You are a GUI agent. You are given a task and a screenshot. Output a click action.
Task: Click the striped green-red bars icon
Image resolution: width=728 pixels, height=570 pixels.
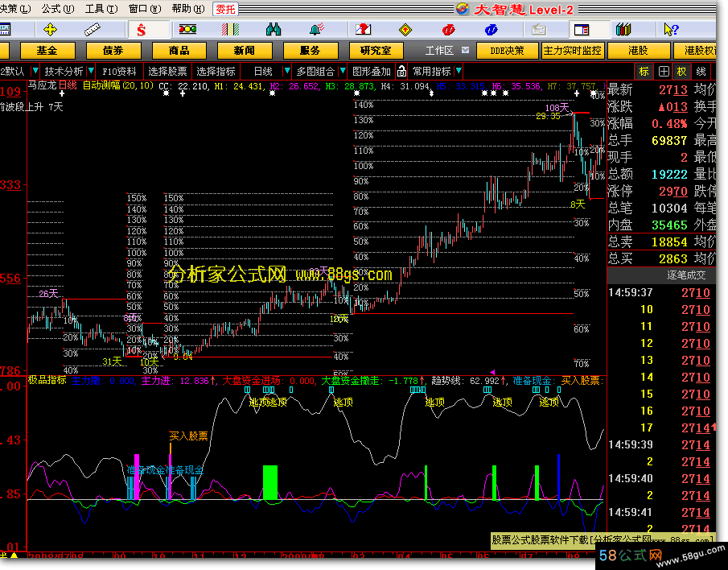230,30
